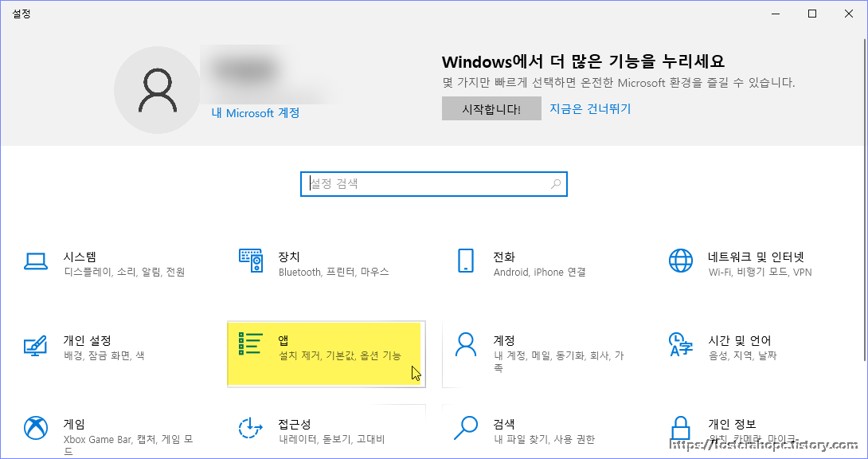
Task: Open the 장치 keyboard and speaker icon
Action: [251, 261]
